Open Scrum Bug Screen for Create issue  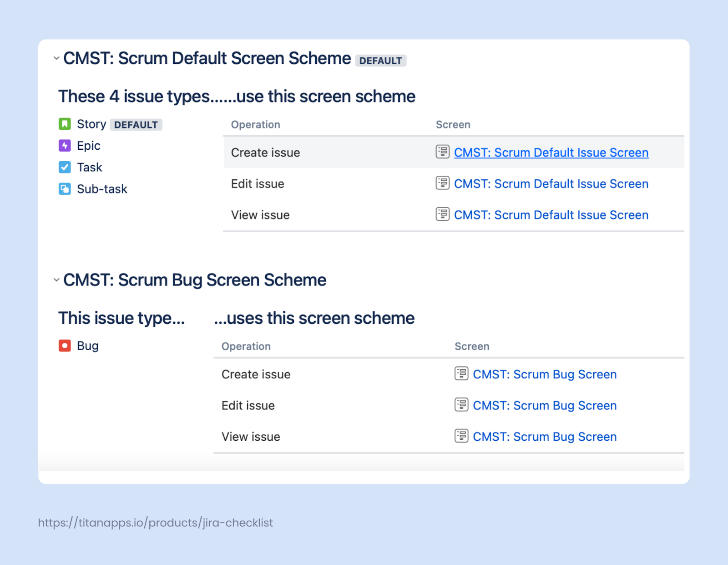point(545,374)
